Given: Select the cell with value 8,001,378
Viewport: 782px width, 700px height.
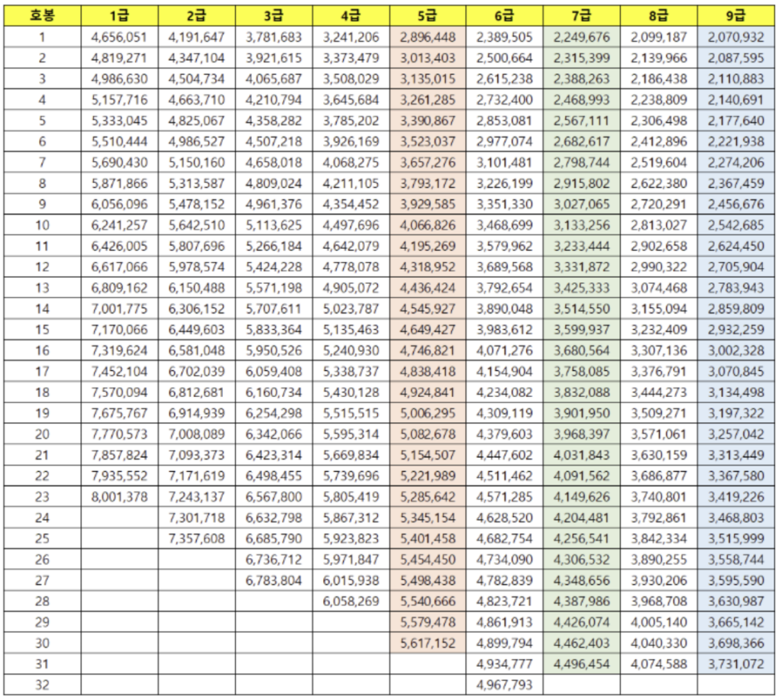Looking at the screenshot, I should [x=119, y=496].
